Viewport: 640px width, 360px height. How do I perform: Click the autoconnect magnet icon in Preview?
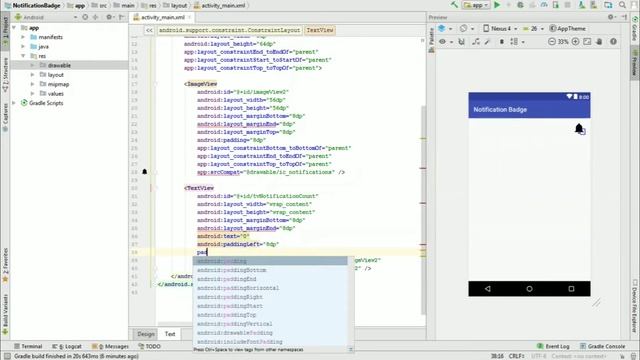coord(462,42)
